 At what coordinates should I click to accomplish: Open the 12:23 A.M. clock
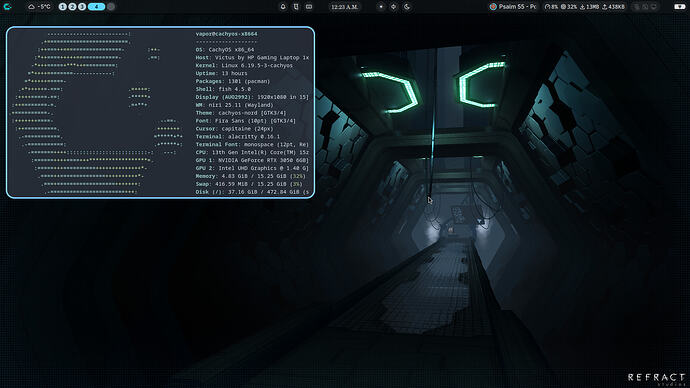pos(345,7)
